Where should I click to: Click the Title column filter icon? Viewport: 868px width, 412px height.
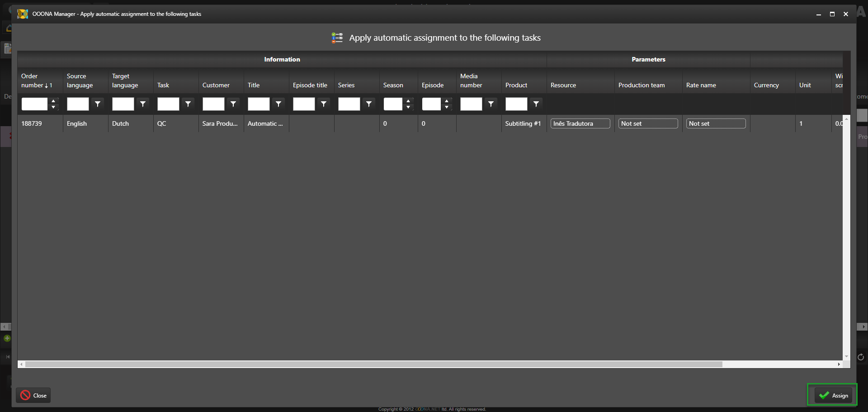click(278, 104)
